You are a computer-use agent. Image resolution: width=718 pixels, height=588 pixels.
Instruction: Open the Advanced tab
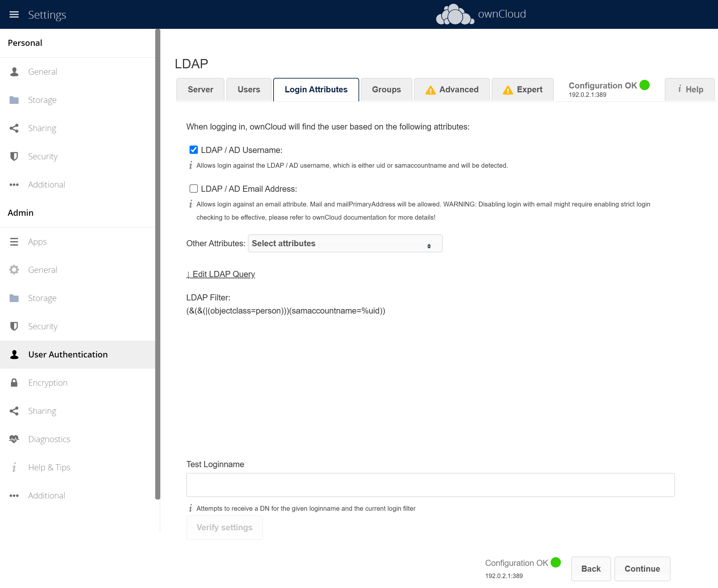tap(452, 89)
